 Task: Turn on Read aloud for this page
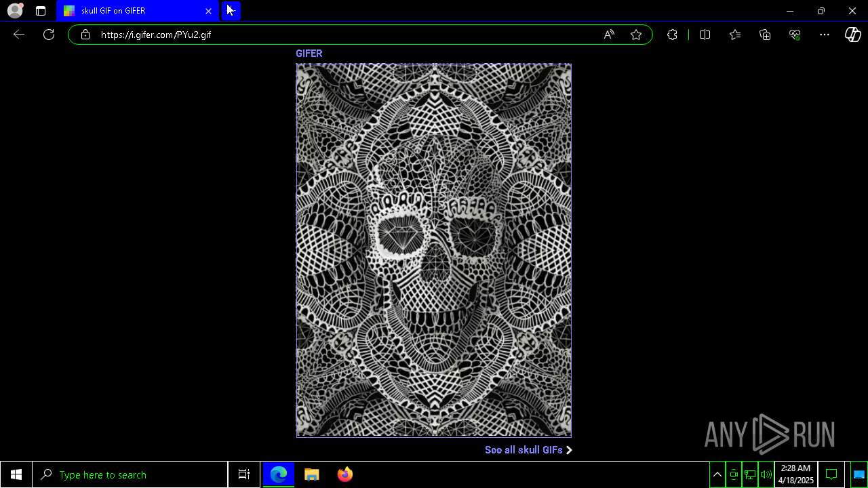click(x=609, y=35)
